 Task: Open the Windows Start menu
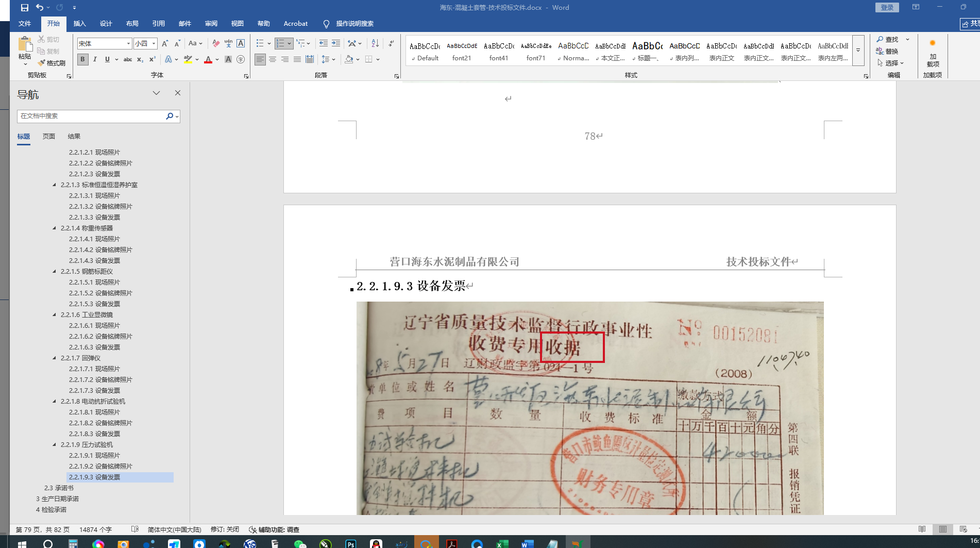pos(22,543)
